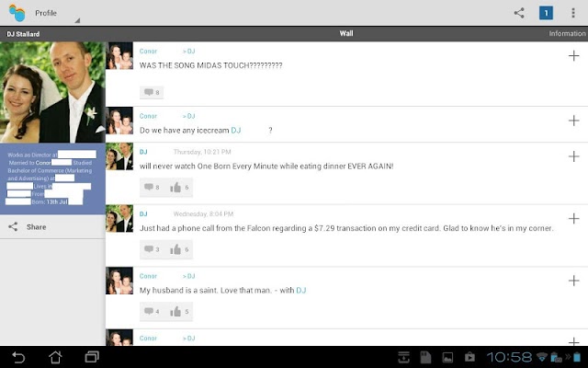Tap the 'Thursday, 10:21 PM' timestamp

click(202, 152)
